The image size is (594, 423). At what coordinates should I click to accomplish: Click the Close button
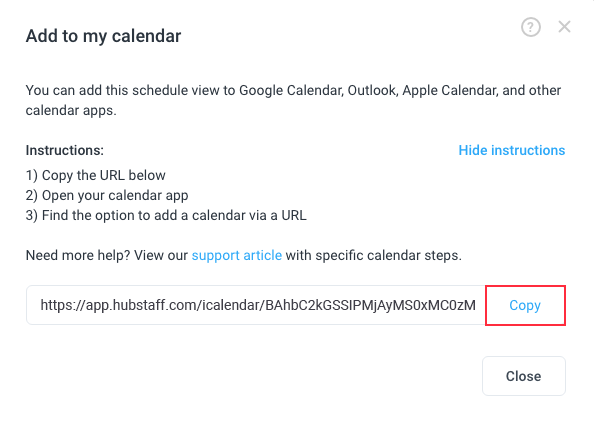point(524,376)
